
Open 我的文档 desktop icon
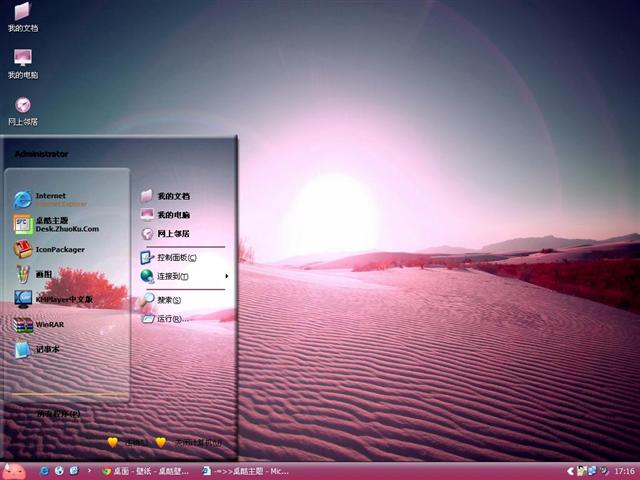[x=23, y=17]
